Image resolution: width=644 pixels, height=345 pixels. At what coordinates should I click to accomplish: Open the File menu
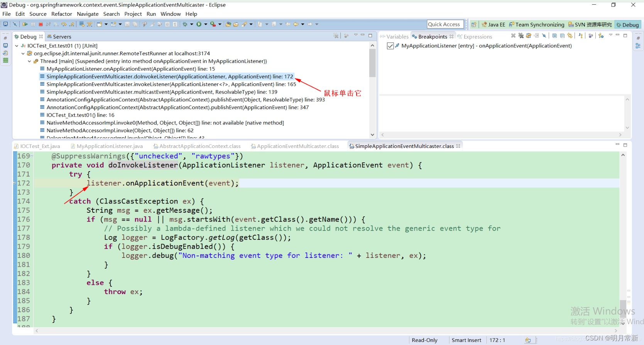point(7,14)
